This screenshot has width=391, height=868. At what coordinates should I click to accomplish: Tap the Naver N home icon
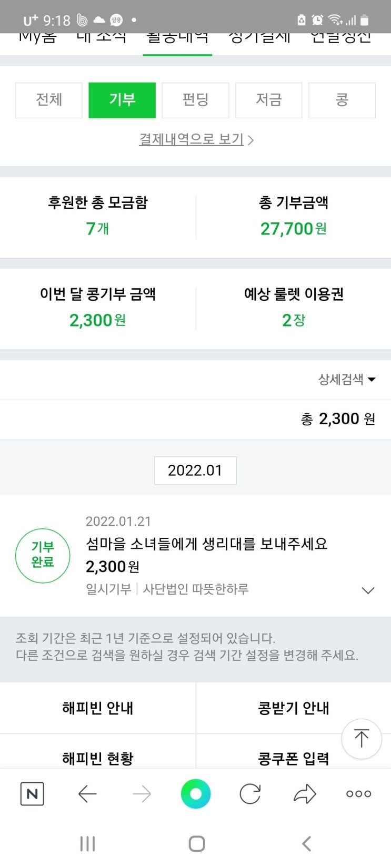pos(32,793)
